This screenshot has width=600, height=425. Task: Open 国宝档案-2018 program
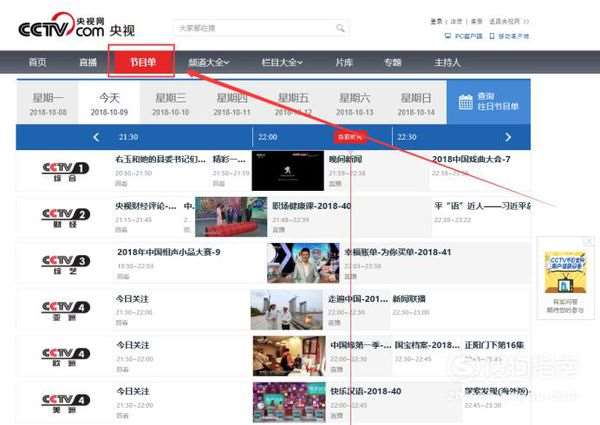(x=427, y=345)
